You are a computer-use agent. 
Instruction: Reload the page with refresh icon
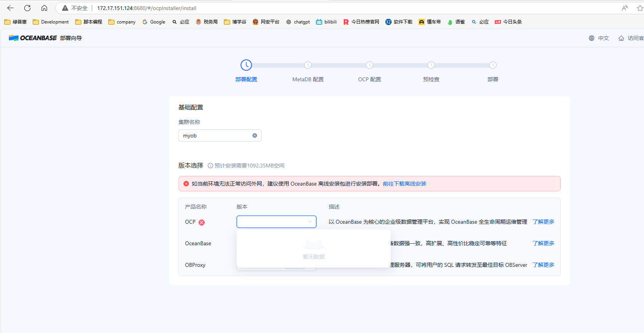coord(27,8)
